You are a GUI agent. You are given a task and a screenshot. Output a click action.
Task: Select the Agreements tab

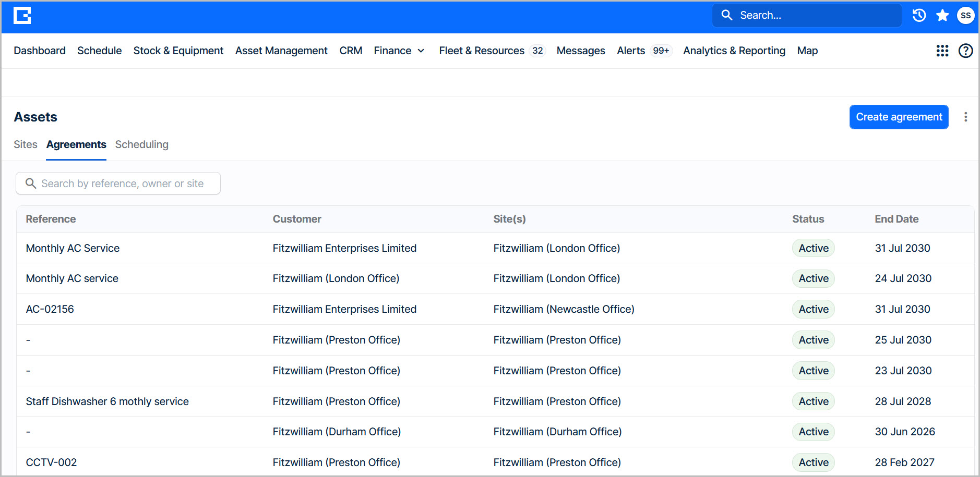[76, 144]
